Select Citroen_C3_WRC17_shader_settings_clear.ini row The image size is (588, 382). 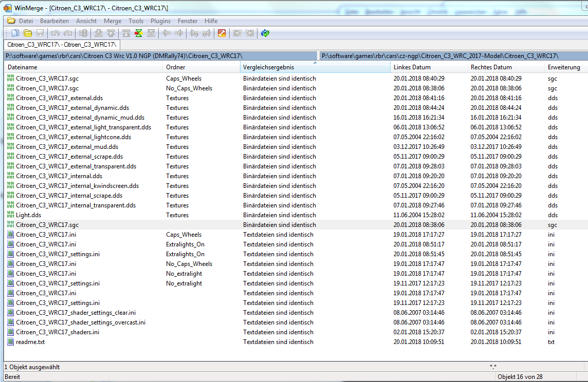[296, 313]
